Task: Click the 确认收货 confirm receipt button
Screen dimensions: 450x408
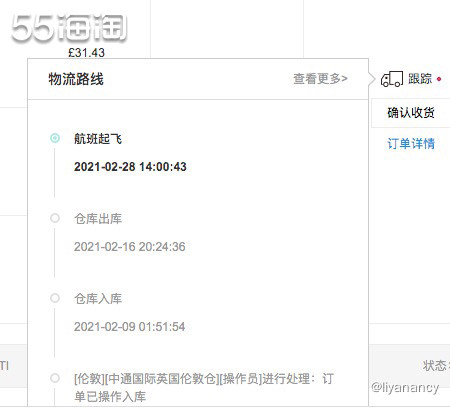Action: [x=411, y=113]
